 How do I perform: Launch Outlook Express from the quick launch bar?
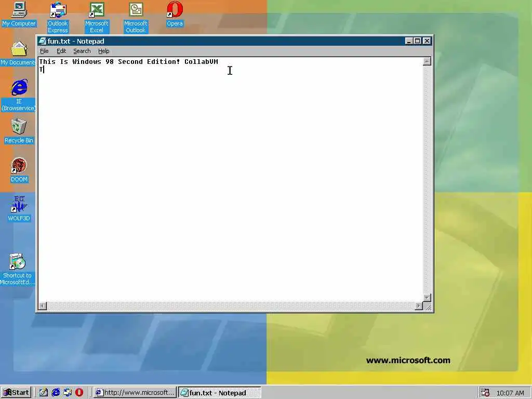(x=68, y=393)
